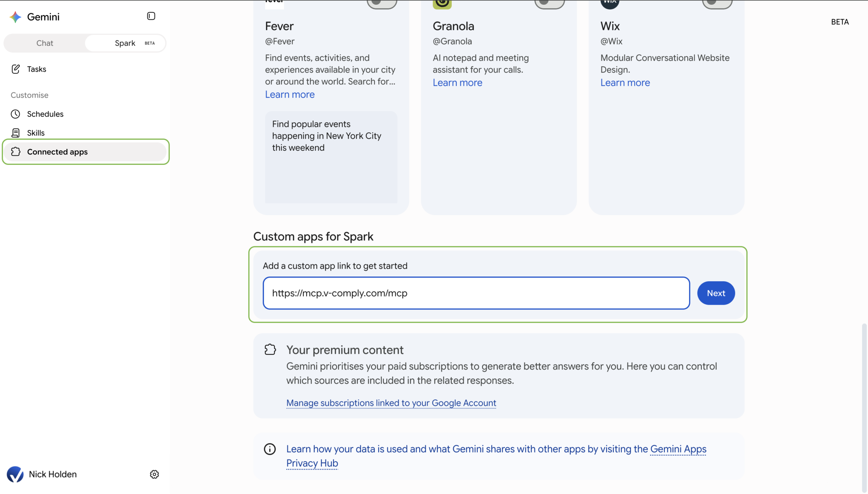Image resolution: width=868 pixels, height=494 pixels.
Task: Open Wix Learn more link
Action: (625, 83)
